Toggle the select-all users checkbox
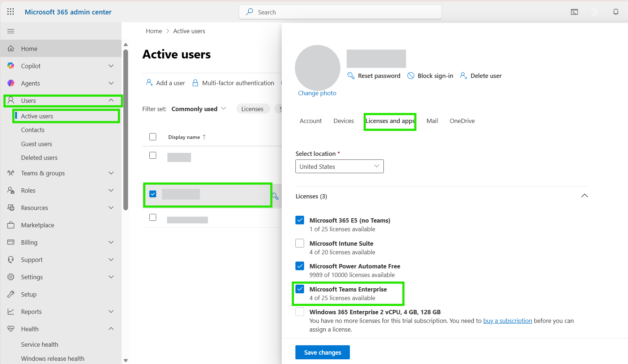The width and height of the screenshot is (628, 364). [x=153, y=137]
